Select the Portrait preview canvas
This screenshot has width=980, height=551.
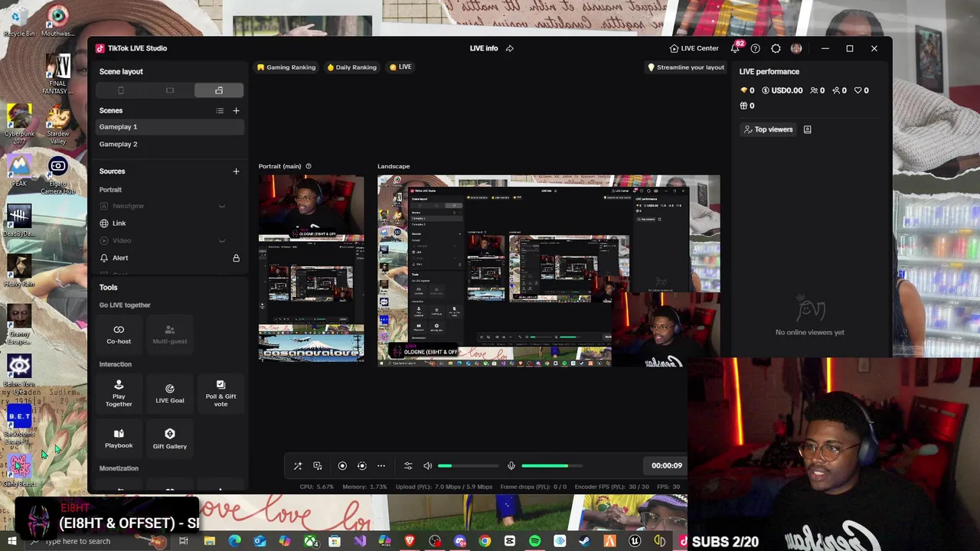311,269
